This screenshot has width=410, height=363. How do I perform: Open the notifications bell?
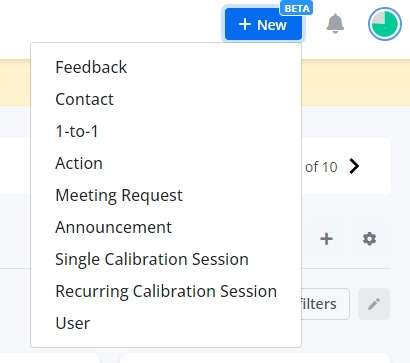335,24
